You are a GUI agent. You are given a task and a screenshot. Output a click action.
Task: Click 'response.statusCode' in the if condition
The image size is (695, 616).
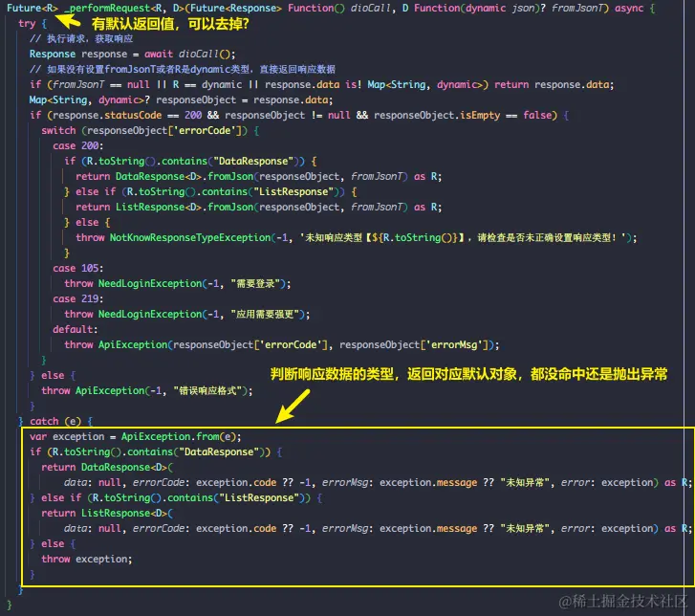(108, 115)
